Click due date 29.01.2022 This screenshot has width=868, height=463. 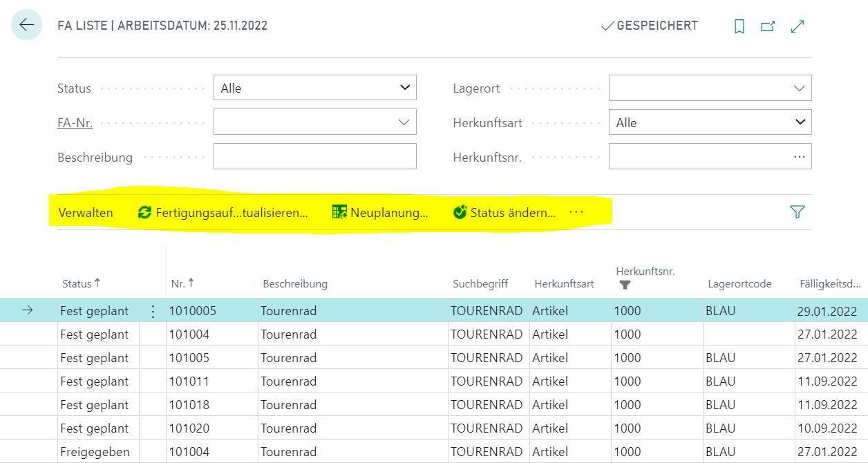coord(827,312)
